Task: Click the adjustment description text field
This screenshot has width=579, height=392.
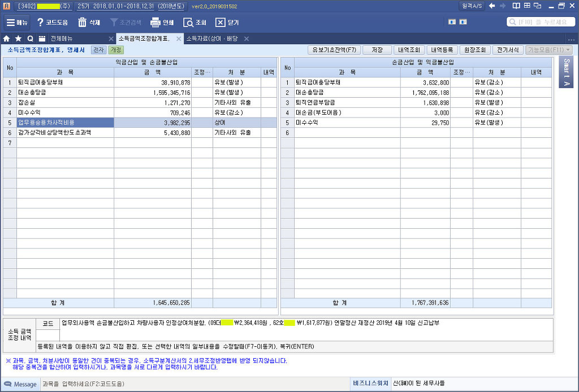Action: [x=306, y=330]
